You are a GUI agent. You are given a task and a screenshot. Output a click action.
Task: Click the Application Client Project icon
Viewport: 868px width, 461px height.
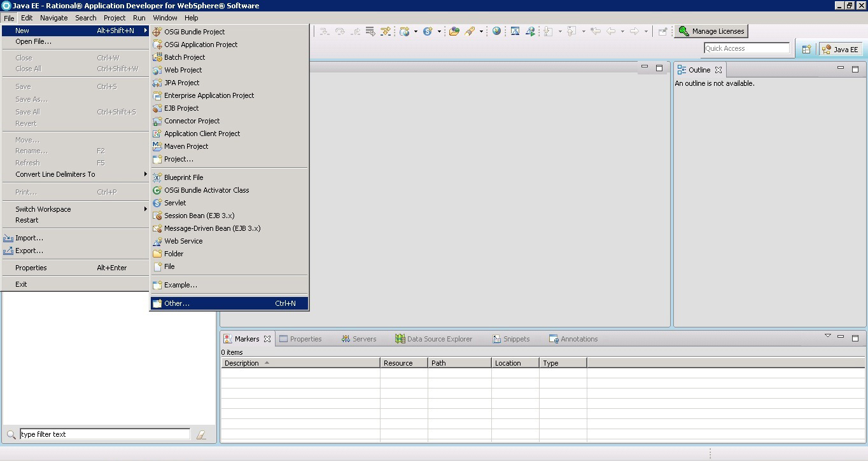(157, 134)
